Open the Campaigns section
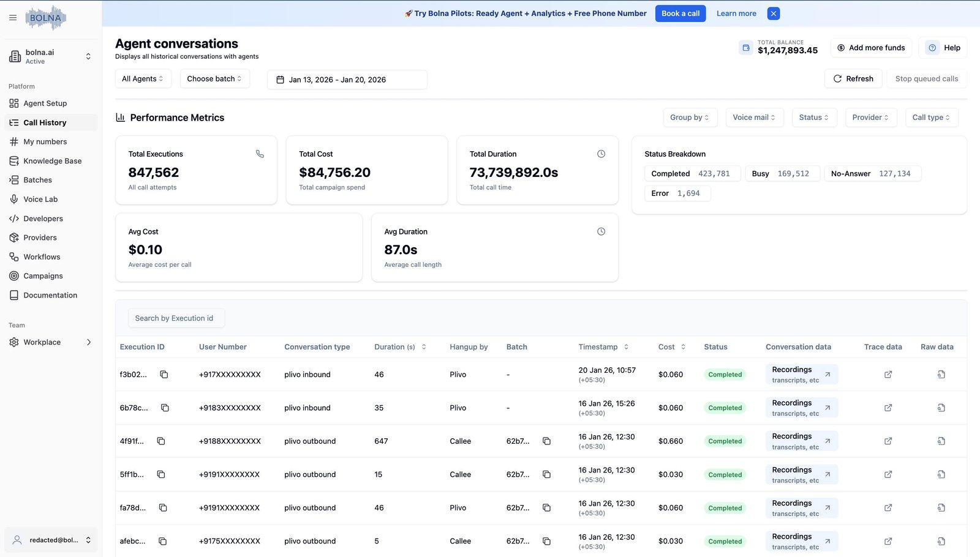The image size is (980, 557). (x=43, y=275)
